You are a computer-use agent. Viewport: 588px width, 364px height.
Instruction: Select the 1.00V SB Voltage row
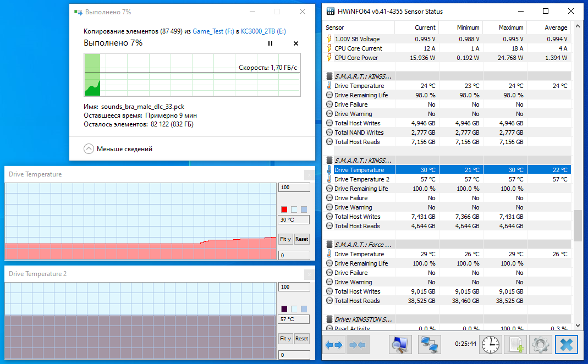click(447, 39)
